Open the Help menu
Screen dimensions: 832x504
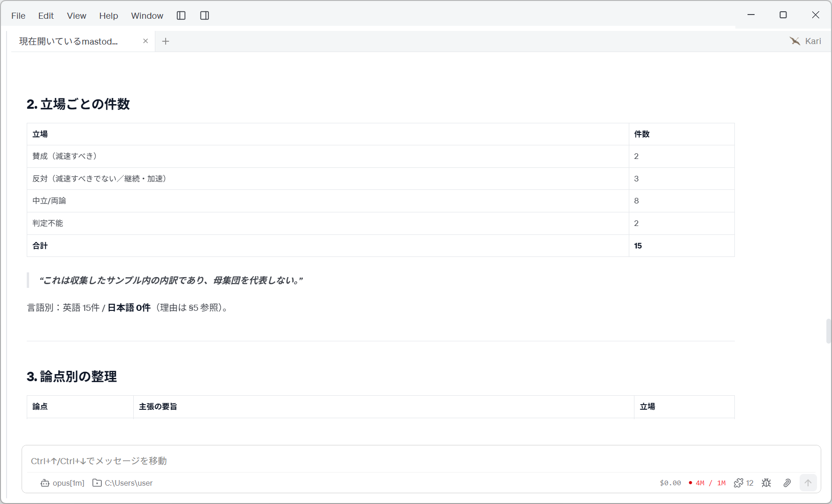tap(108, 15)
